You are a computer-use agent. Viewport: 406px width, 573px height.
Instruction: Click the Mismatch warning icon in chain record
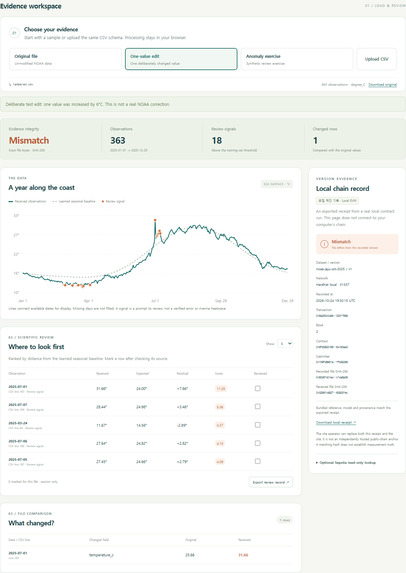coord(324,244)
